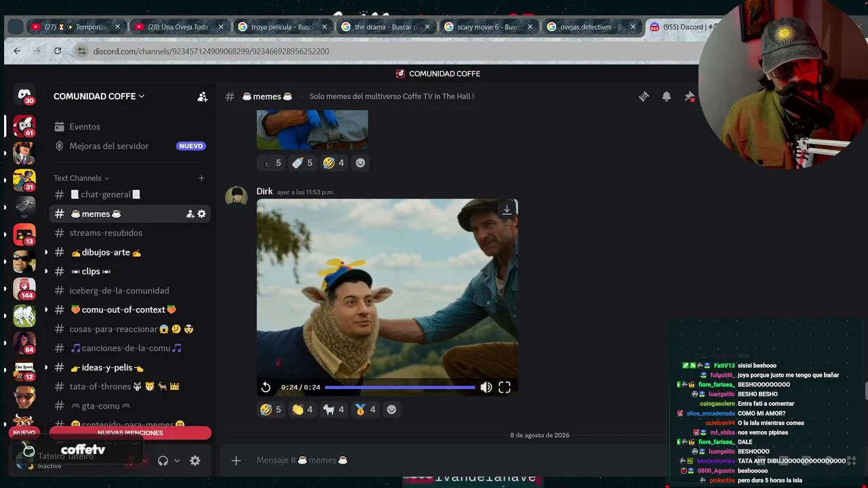
Task: Open the COMUNIDAD COFFE server dropdown
Action: click(99, 96)
